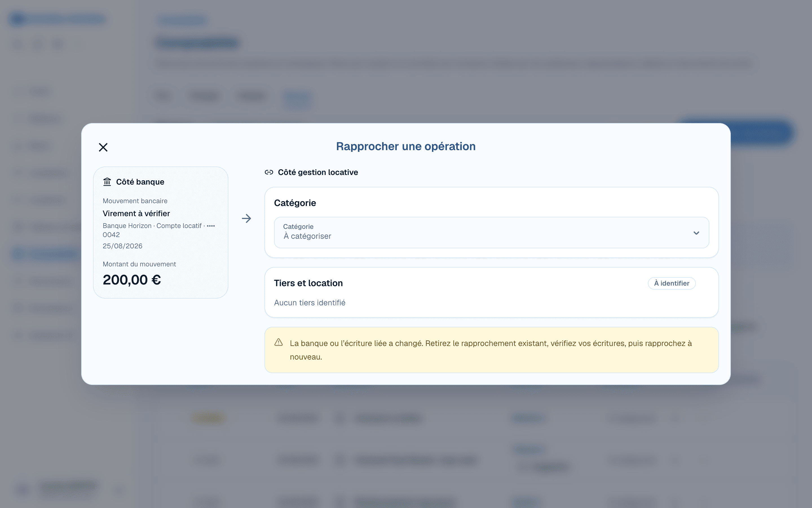Click the chevron in the Catégorie field
812x508 pixels.
(696, 233)
